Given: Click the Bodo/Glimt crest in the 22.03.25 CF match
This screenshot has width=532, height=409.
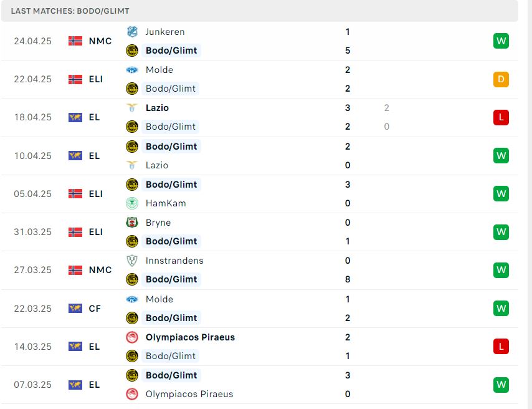Looking at the screenshot, I should (x=132, y=318).
